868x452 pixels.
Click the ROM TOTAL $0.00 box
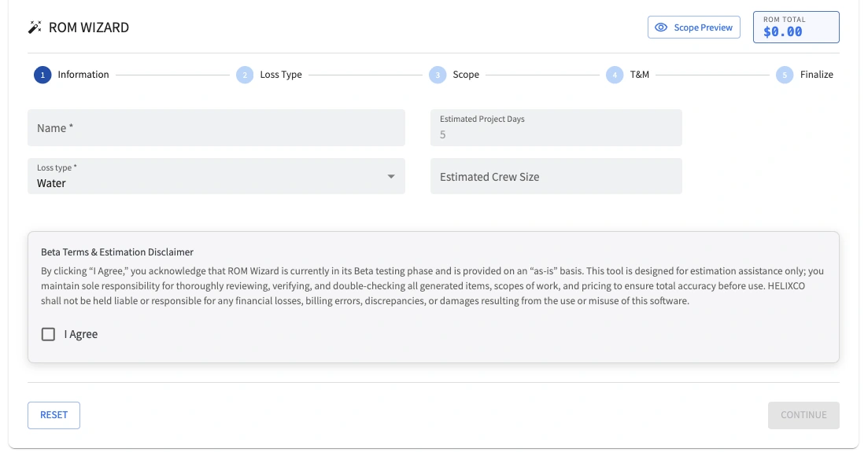coord(796,27)
